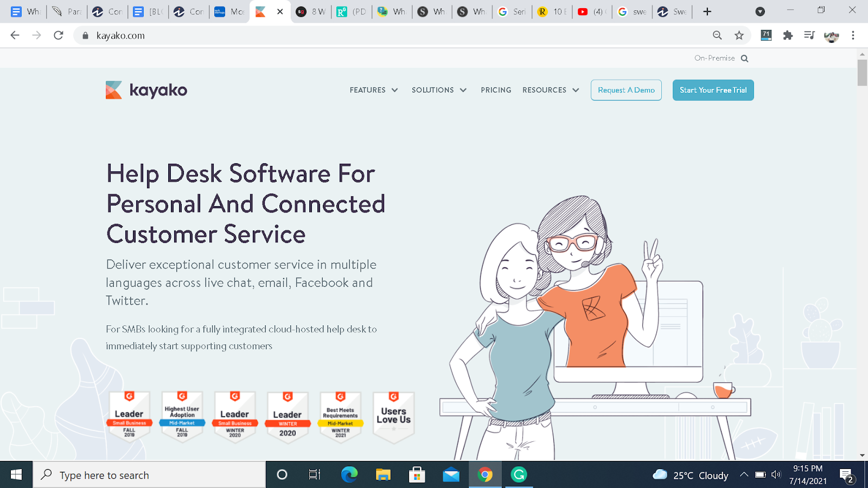This screenshot has height=488, width=868.
Task: Open the site search magnifier icon
Action: (x=744, y=59)
